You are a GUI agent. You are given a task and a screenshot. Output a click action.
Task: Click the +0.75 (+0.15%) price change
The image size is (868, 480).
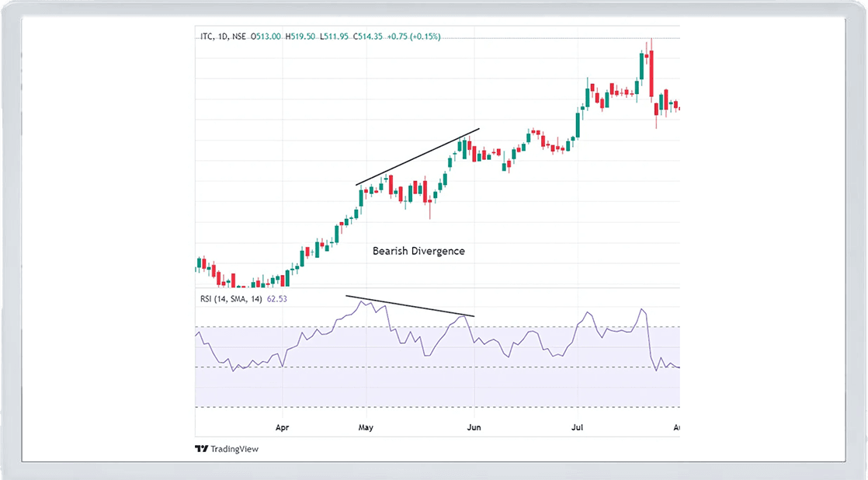click(414, 37)
